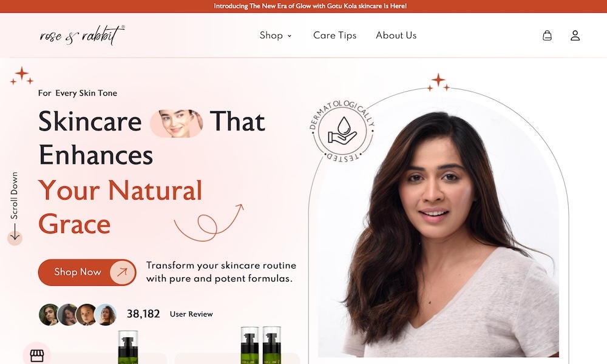Click the rose & rabbit logo

coord(83,35)
